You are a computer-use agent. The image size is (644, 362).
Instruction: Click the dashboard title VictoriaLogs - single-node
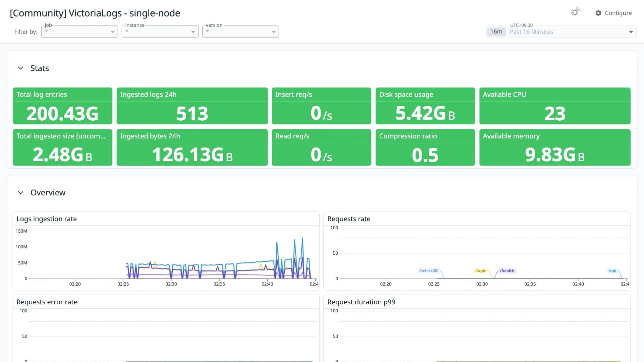(95, 13)
